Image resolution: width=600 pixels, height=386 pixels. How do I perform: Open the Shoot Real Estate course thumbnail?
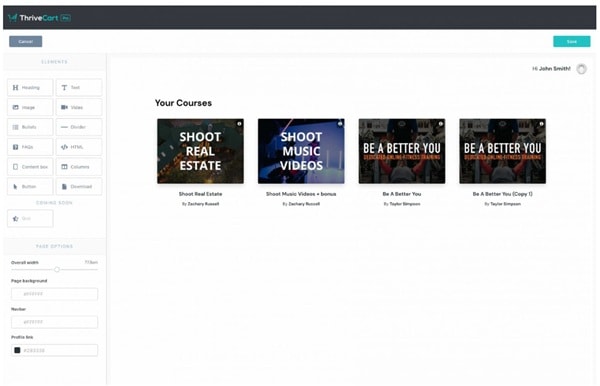(x=200, y=151)
